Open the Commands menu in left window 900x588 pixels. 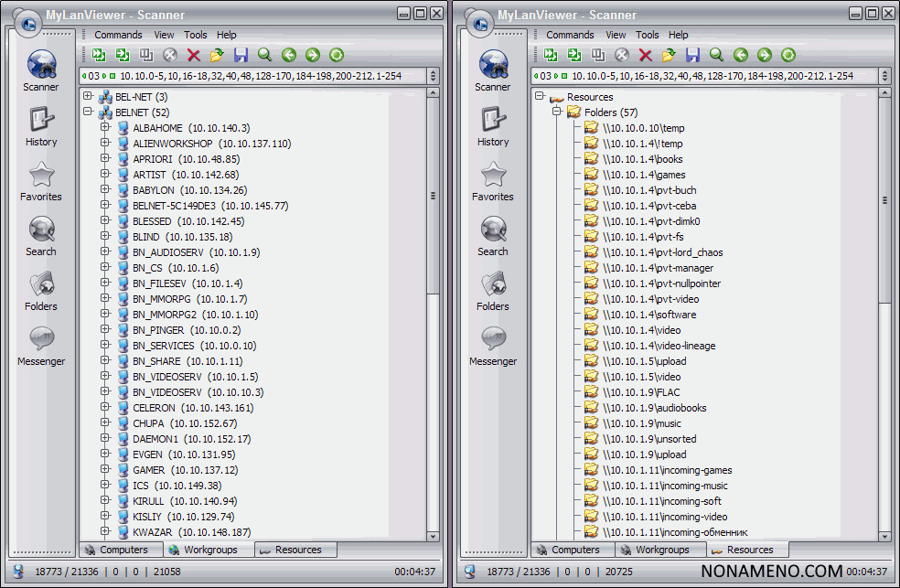pos(118,35)
